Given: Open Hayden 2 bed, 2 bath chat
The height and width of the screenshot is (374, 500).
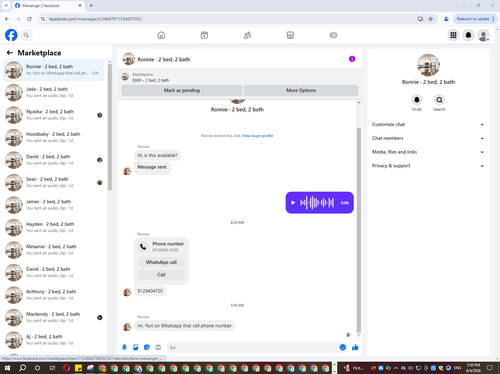Looking at the screenshot, I should point(54,227).
